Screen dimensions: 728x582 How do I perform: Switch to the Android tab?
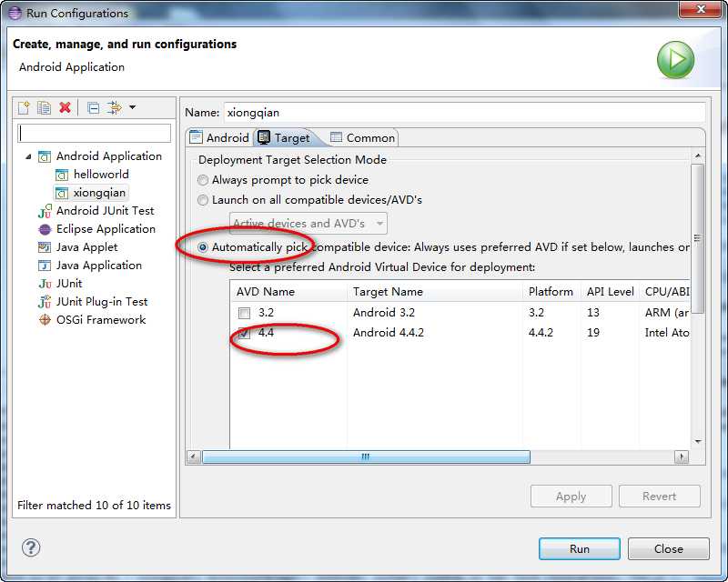219,138
